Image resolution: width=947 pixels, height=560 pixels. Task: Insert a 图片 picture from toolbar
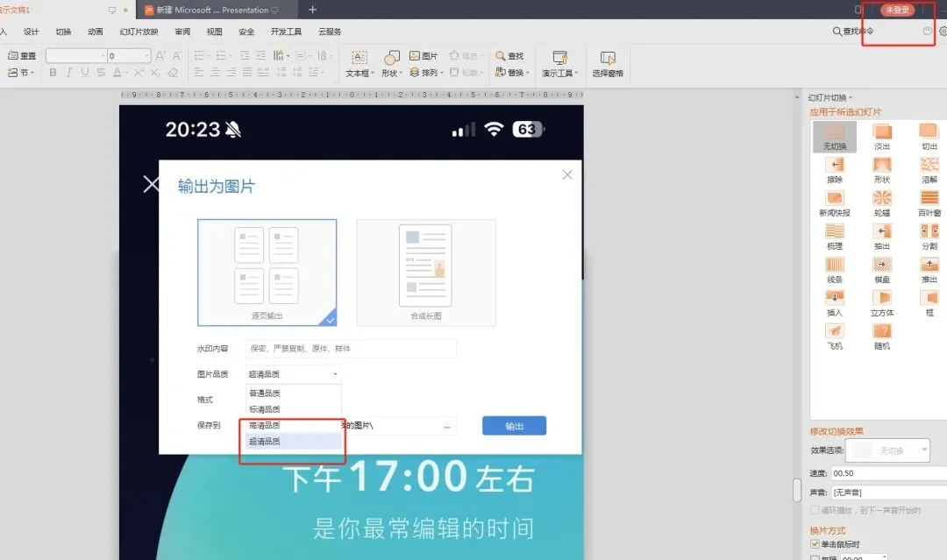(424, 55)
